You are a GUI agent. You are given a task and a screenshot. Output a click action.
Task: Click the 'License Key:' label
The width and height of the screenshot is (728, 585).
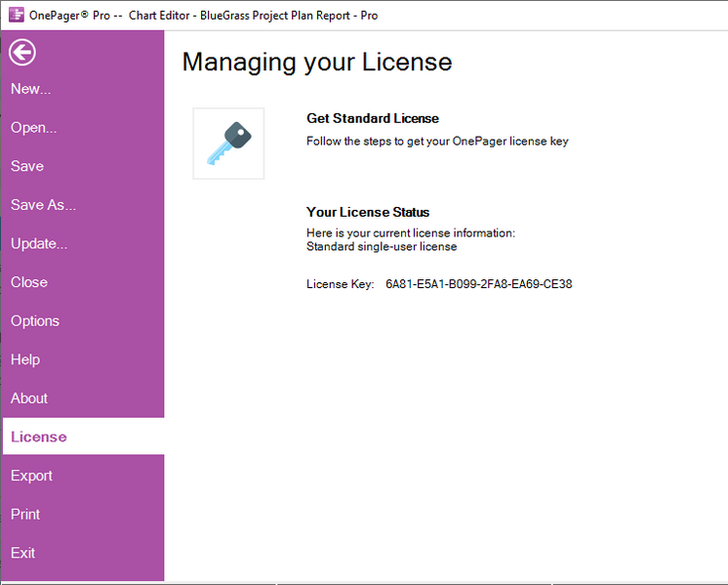341,284
